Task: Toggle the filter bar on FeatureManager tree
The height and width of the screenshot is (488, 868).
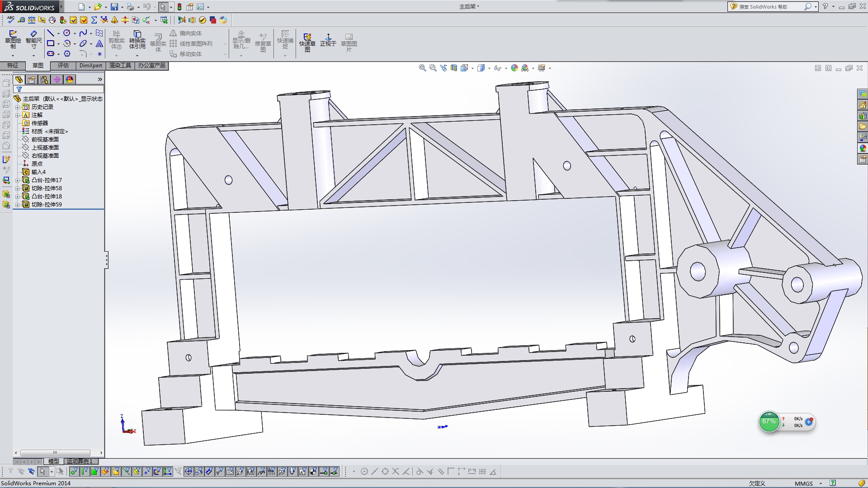Action: point(19,89)
